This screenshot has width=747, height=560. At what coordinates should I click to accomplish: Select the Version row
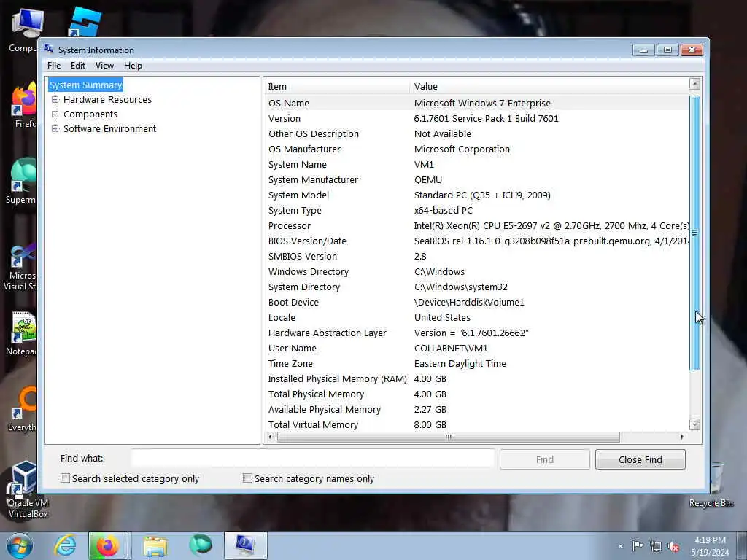click(x=476, y=119)
